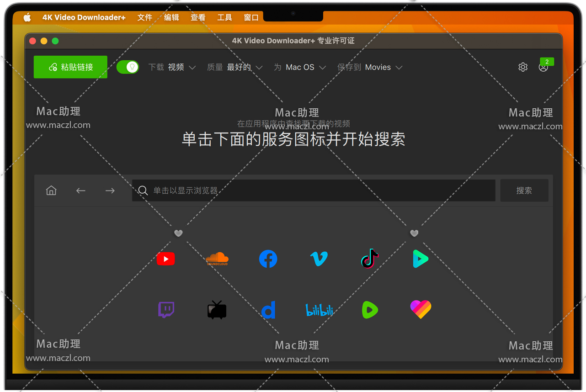Screen dimensions: 586x392
Task: Click the 单击以显示浏览器 search field
Action: [314, 191]
